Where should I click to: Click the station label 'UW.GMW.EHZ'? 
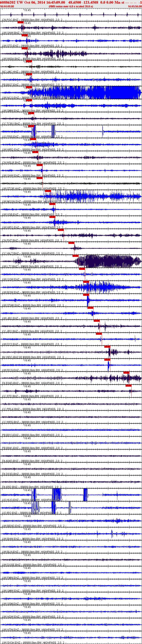(x=11, y=591)
